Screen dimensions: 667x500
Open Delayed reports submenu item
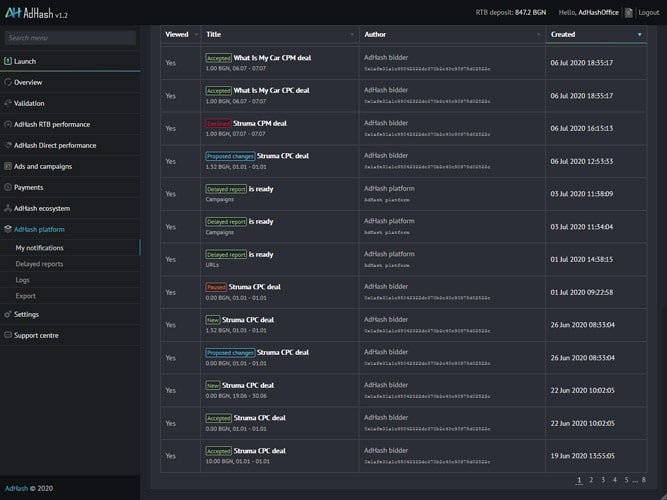click(39, 264)
